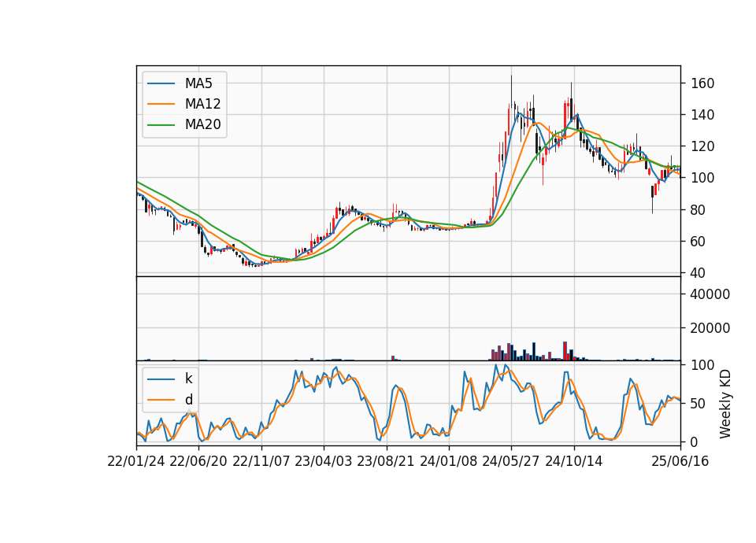Click the 23/08/21 date axis label

pos(386,462)
